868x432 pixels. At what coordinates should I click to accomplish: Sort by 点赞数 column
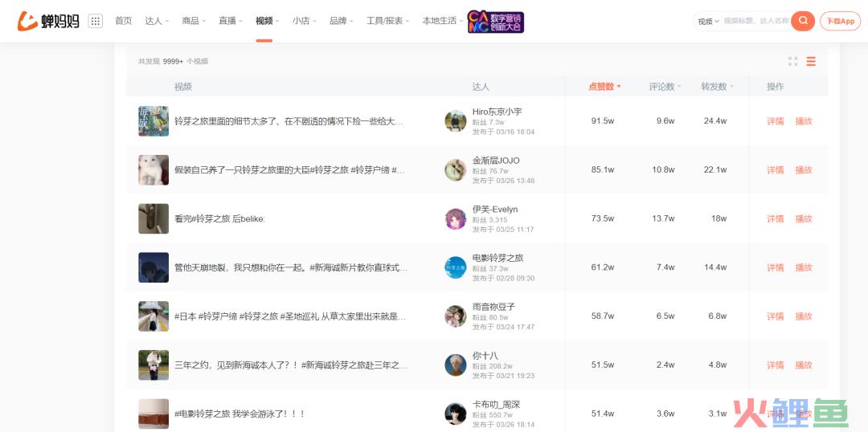604,86
